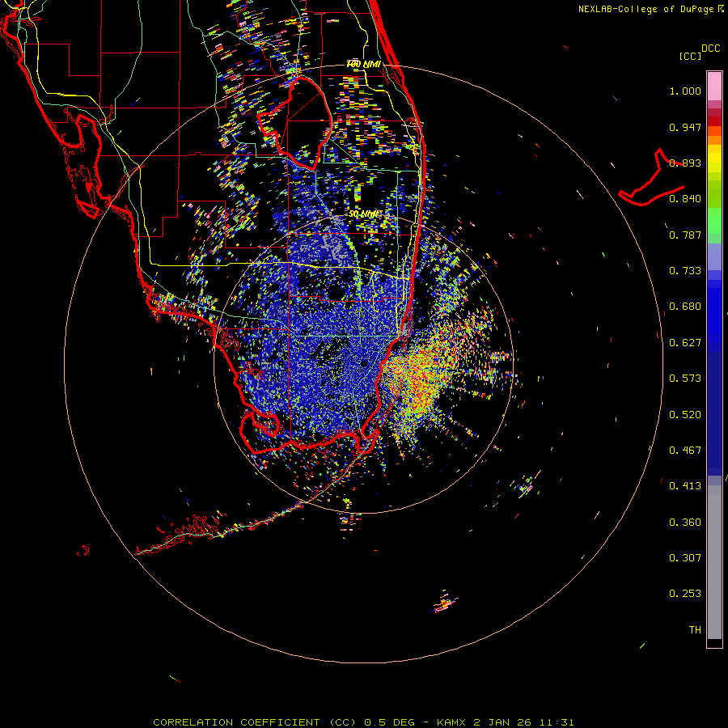The width and height of the screenshot is (728, 728).
Task: Click the 0.360 scale value
Action: point(685,523)
